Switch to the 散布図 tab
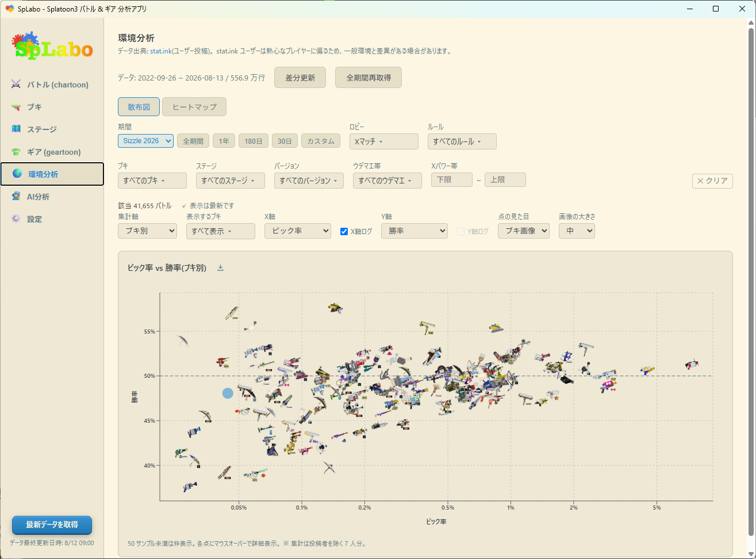The height and width of the screenshot is (559, 756). [x=139, y=106]
